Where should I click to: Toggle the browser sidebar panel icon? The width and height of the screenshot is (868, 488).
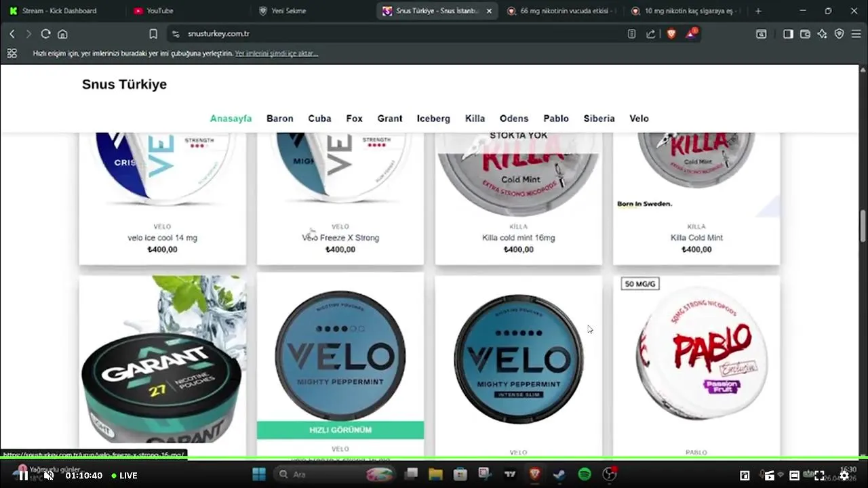click(788, 34)
